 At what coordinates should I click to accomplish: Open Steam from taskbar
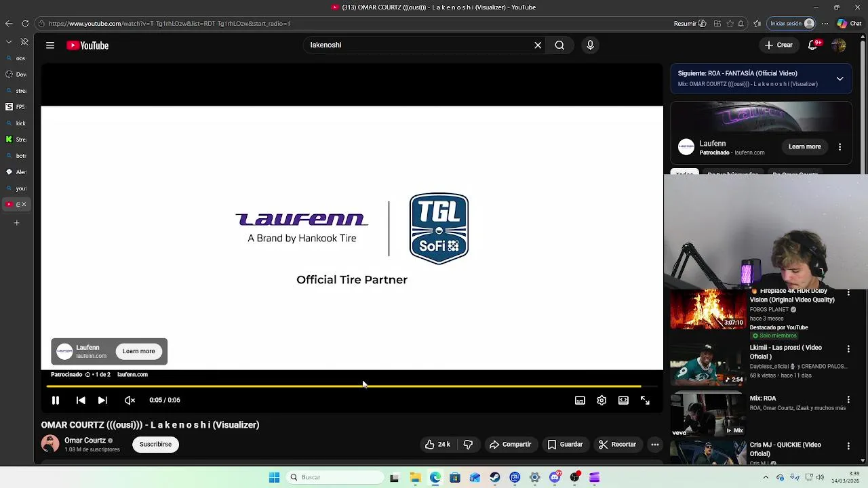click(495, 478)
